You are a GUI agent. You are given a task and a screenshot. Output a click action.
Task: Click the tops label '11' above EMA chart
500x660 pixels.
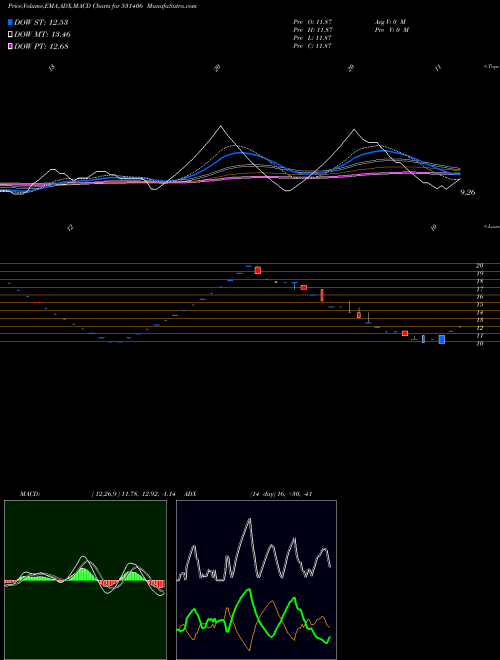pyautogui.click(x=439, y=67)
